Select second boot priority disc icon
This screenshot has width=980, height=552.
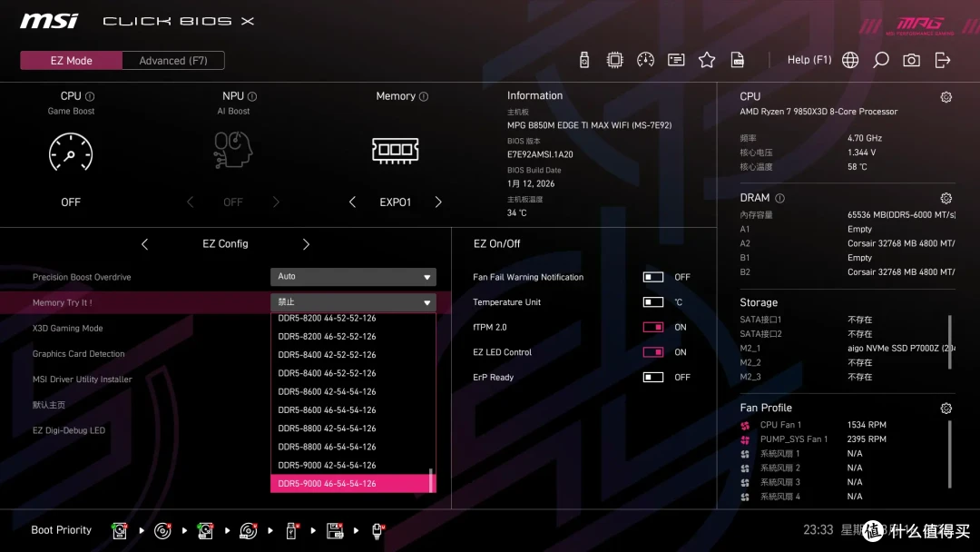pyautogui.click(x=162, y=531)
